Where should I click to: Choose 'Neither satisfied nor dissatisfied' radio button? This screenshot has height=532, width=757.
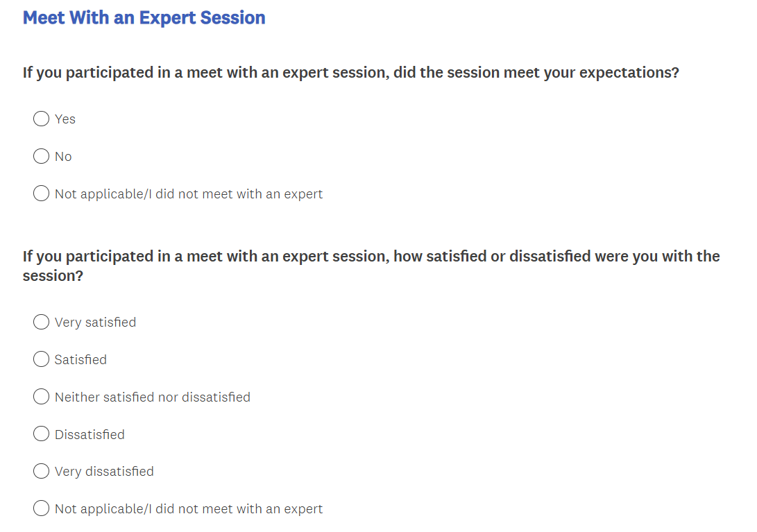[42, 397]
